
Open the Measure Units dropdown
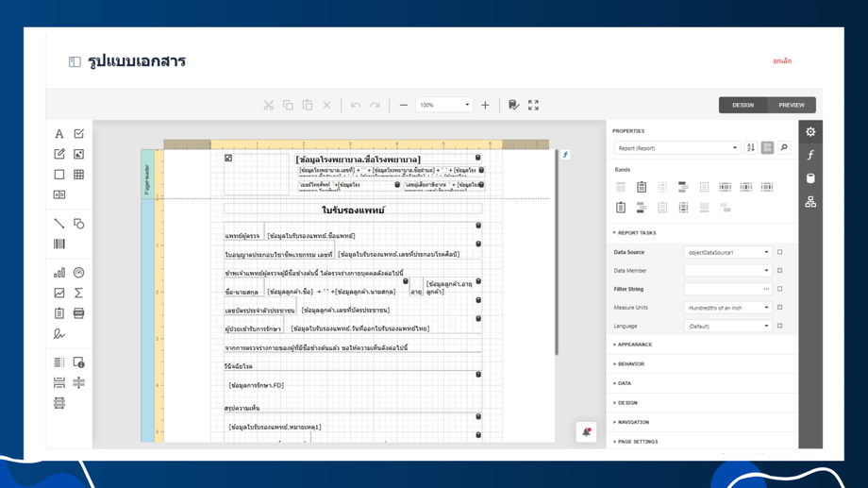pyautogui.click(x=726, y=308)
